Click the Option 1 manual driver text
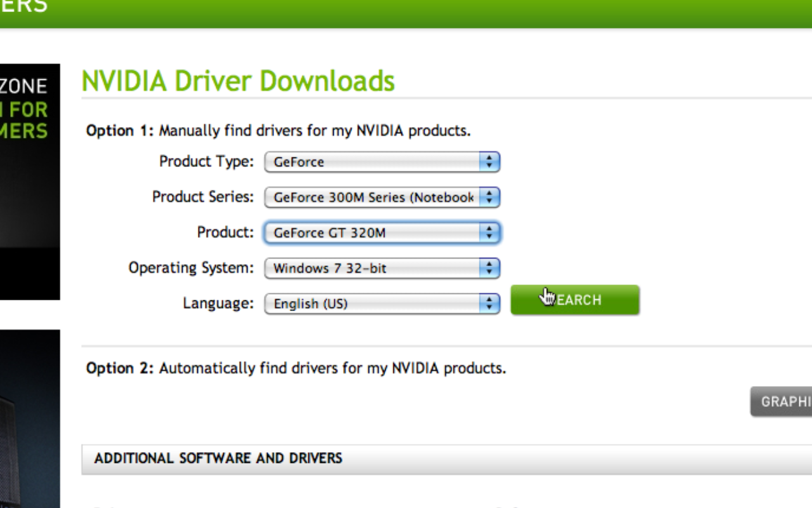This screenshot has height=508, width=812. pyautogui.click(x=278, y=131)
